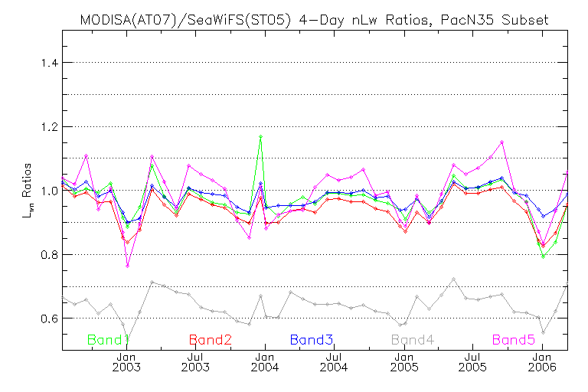Click the 0.8 y-axis tick label
This screenshot has height=392, width=588.
50,255
